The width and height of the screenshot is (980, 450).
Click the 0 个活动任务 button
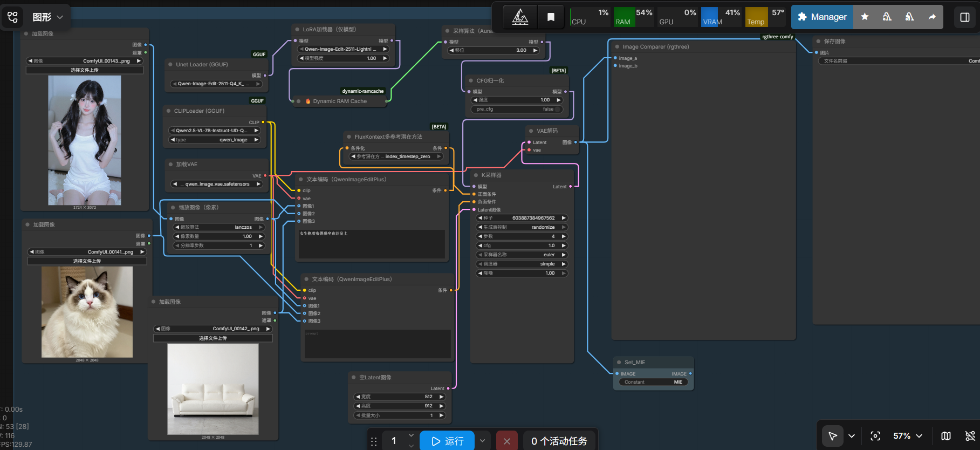pos(559,441)
